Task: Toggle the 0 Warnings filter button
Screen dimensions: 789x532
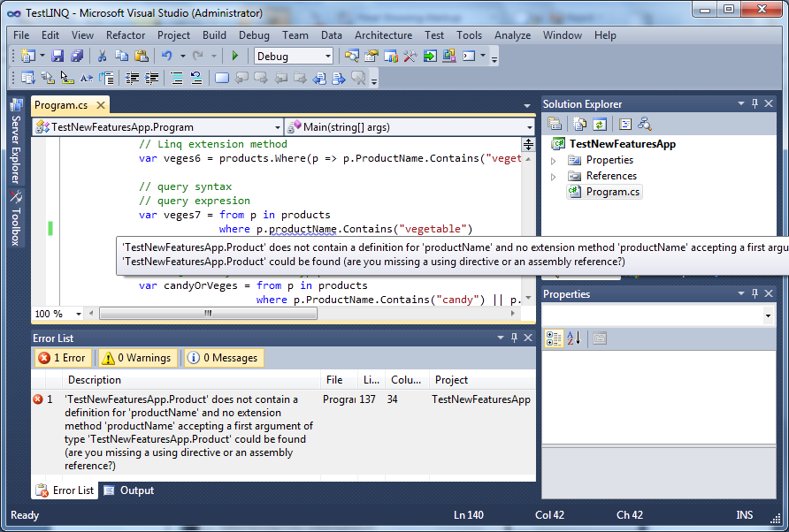Action: coord(138,358)
